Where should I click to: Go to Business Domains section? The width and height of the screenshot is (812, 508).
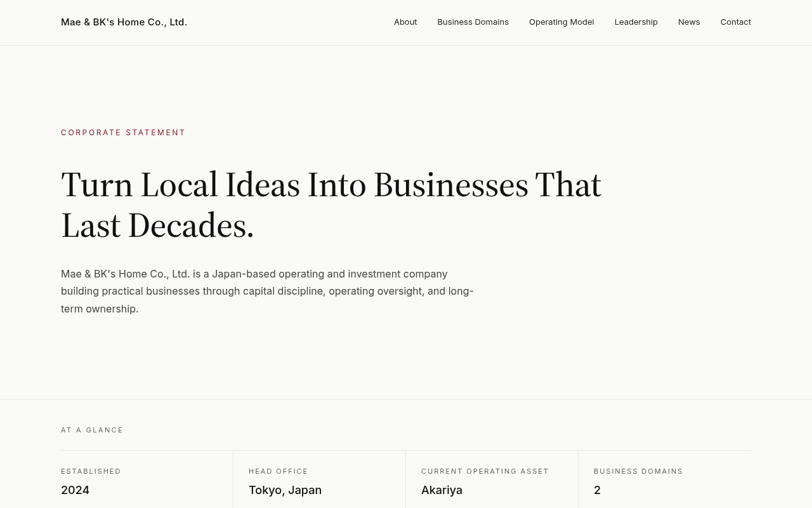[473, 22]
